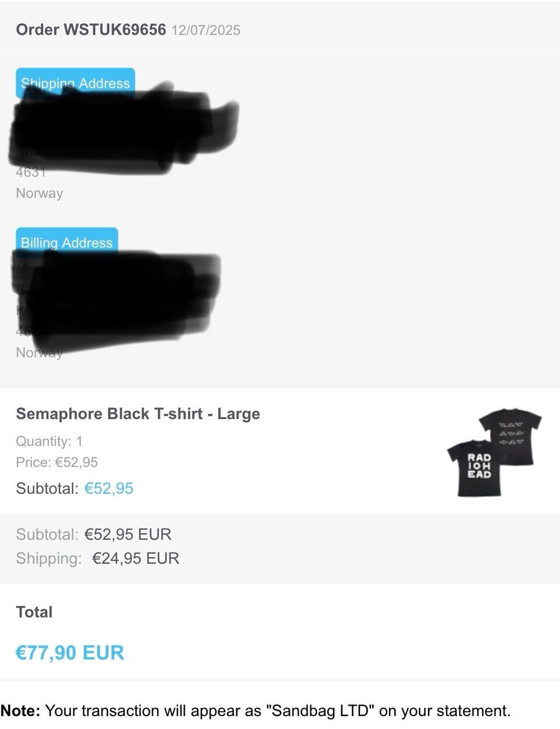Click the item Price €52,95 line
Viewport: 560px width, 729px height.
[57, 462]
